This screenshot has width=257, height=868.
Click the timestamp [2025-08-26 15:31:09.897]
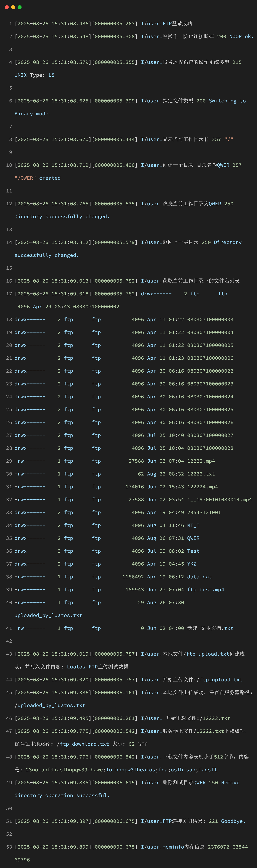pos(53,822)
